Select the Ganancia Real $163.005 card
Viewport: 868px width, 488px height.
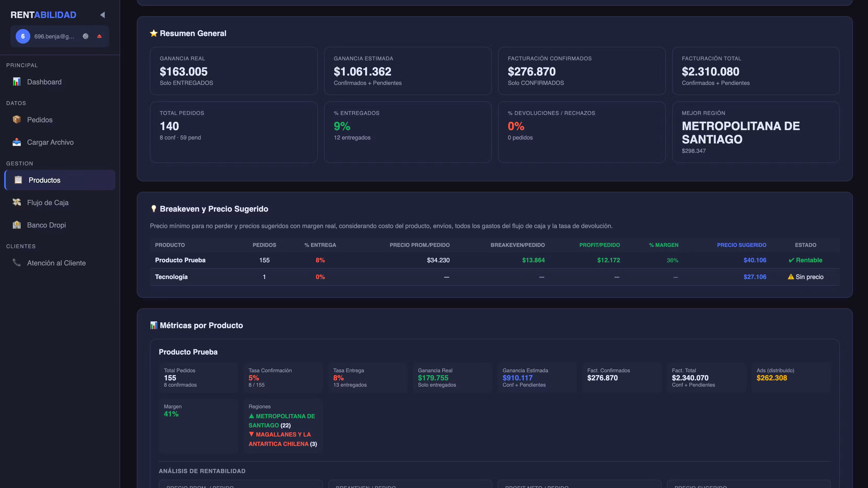(x=233, y=71)
